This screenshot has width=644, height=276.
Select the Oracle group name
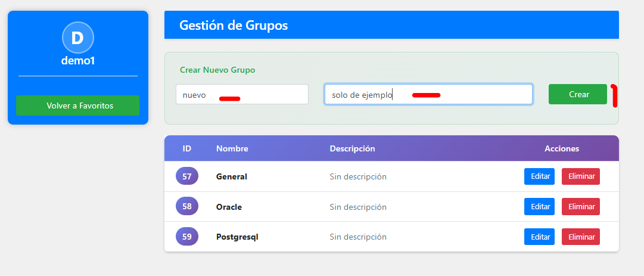pyautogui.click(x=229, y=207)
